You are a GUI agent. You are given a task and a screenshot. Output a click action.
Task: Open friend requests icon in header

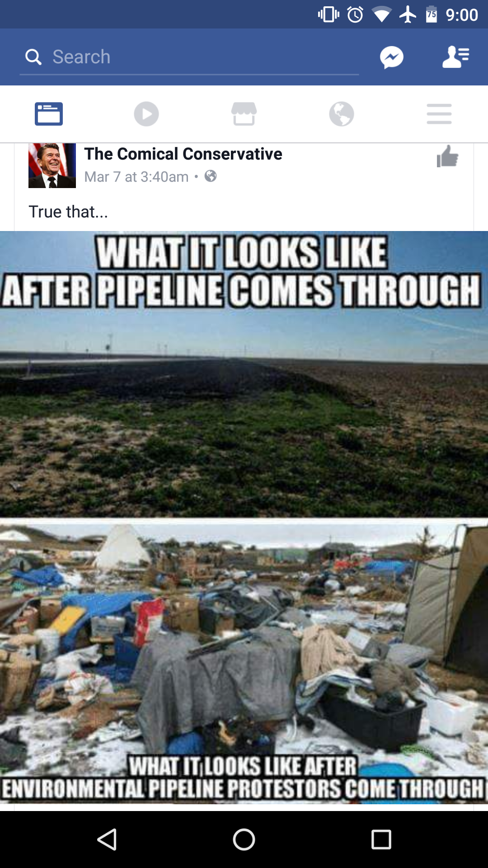pos(455,57)
